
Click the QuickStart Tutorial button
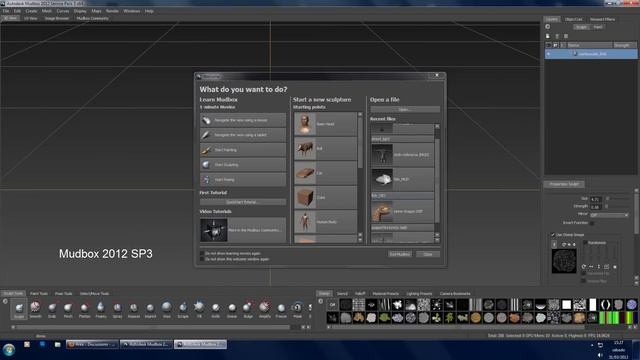click(x=243, y=202)
